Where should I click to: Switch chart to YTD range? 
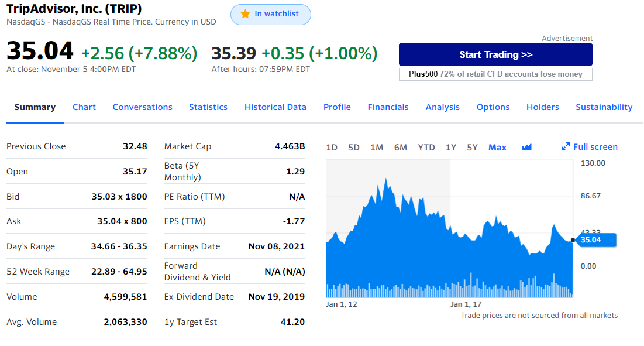point(426,148)
